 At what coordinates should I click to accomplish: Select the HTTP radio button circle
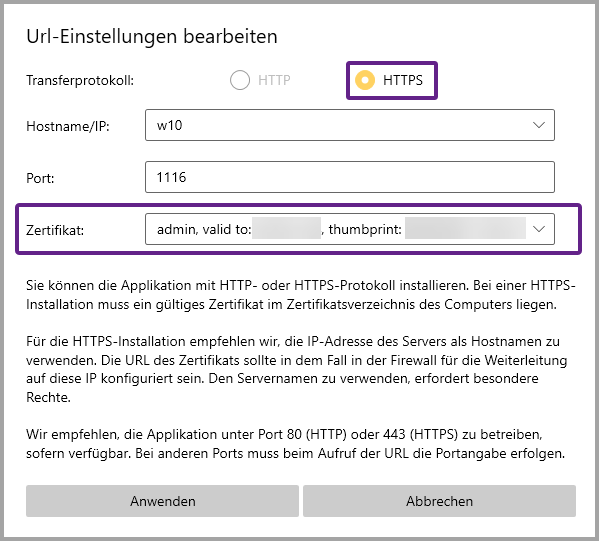point(240,80)
